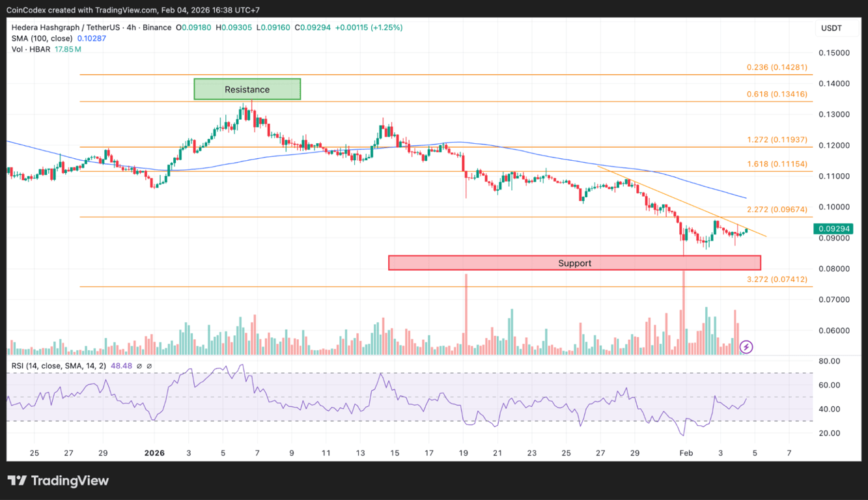Screen dimensions: 868x500
Task: Click the 0.618 (0.13416) Fibonacci level label
Action: click(777, 94)
